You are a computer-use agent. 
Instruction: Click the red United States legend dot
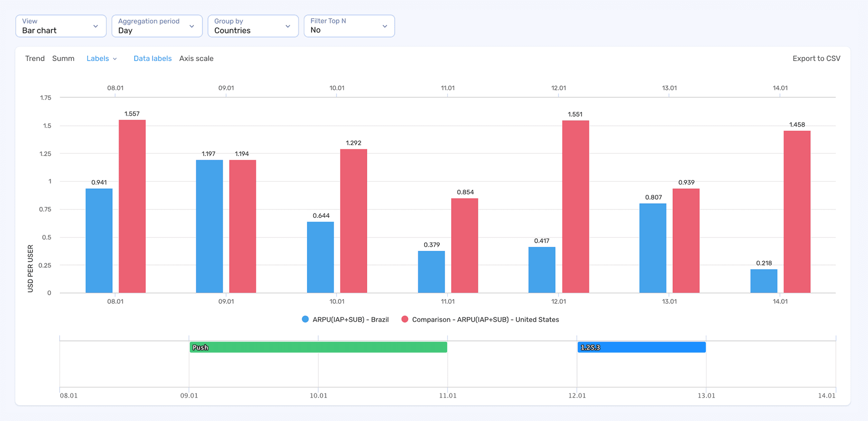[405, 319]
